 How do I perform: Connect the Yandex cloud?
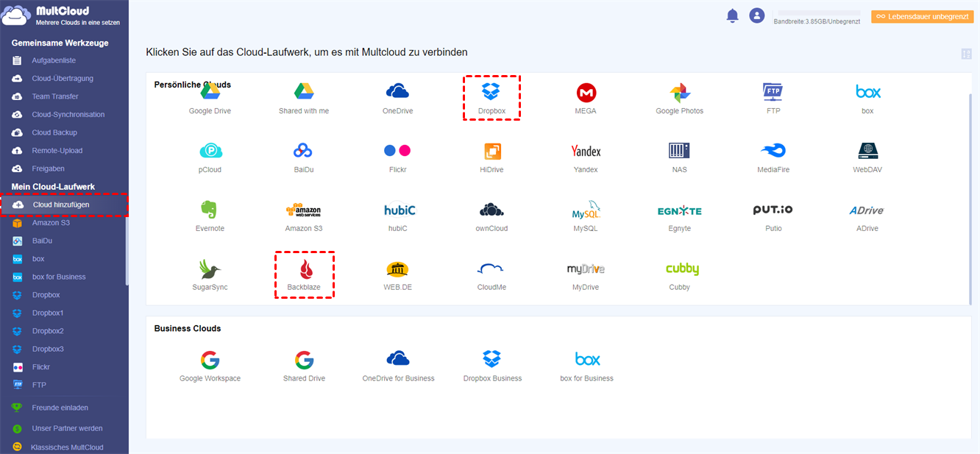(x=586, y=157)
